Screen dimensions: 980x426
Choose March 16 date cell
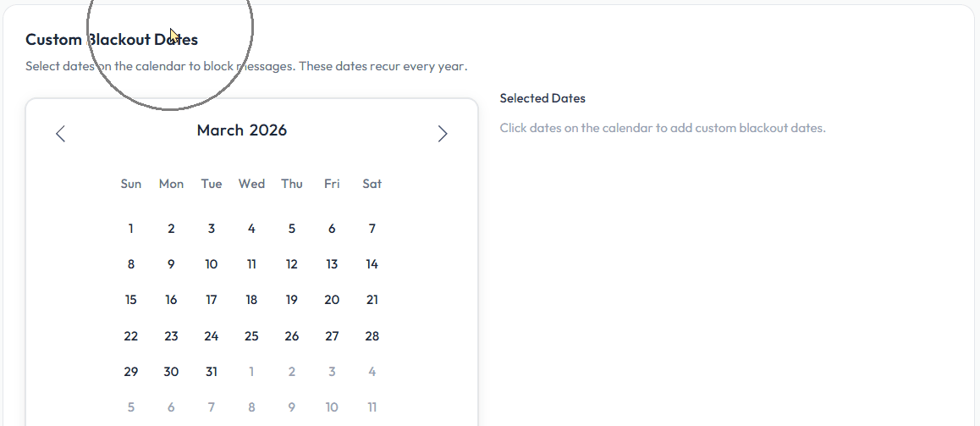171,300
